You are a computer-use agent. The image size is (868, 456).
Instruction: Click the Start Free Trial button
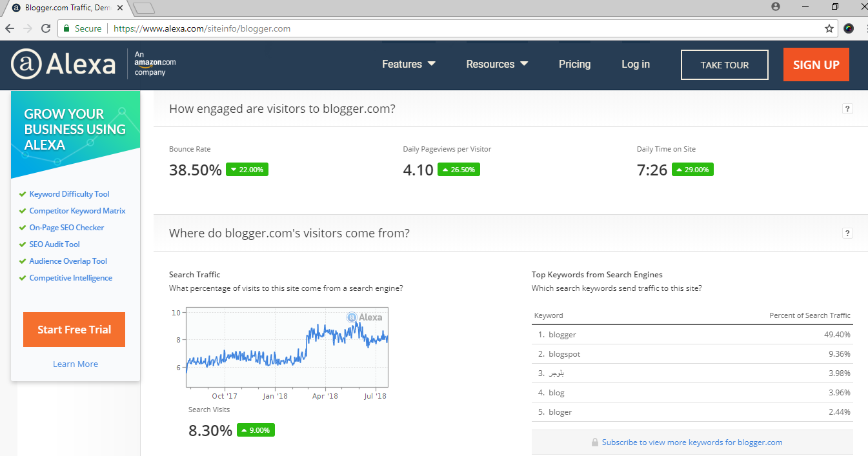74,330
